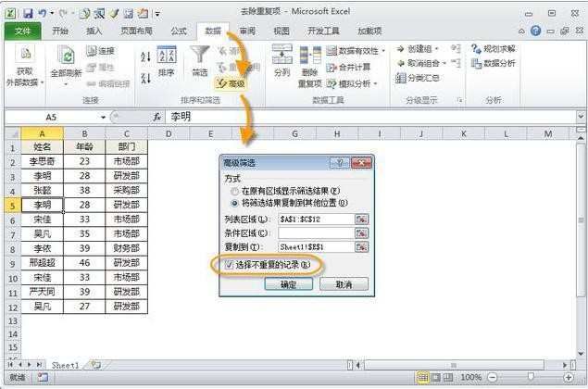
Task: Sort descending Z to A icon
Action: 145,78
